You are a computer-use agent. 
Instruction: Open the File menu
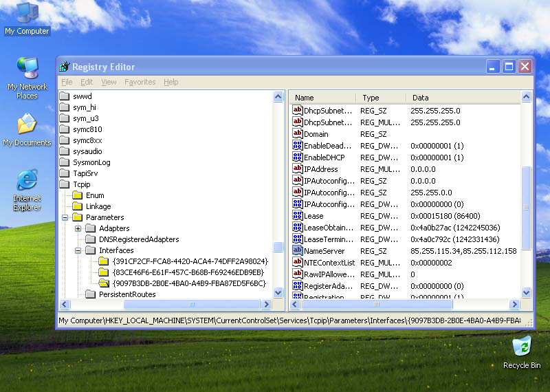point(67,82)
